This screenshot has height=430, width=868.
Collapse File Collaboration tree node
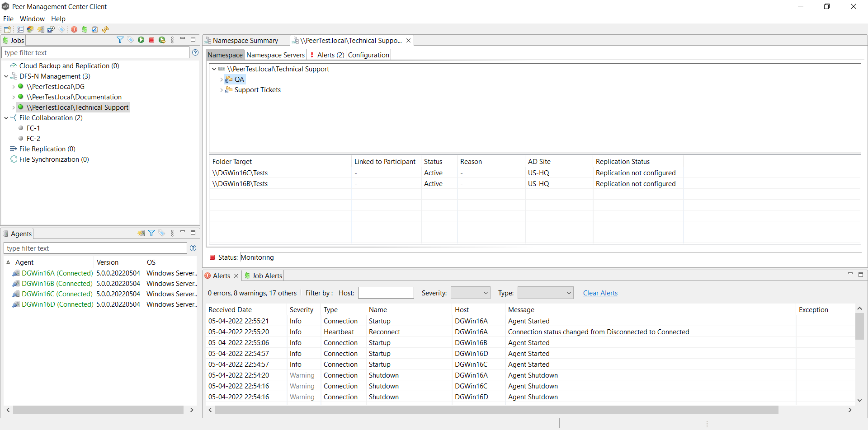[x=6, y=118]
